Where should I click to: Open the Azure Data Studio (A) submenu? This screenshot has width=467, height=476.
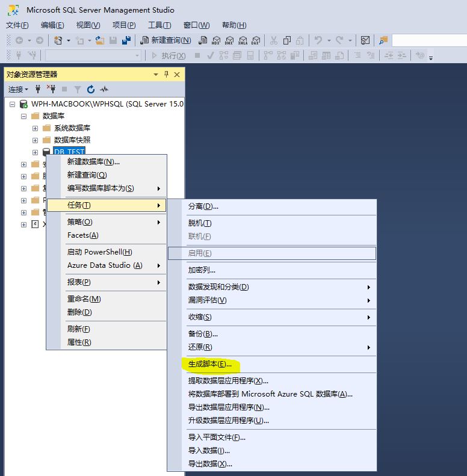107,265
